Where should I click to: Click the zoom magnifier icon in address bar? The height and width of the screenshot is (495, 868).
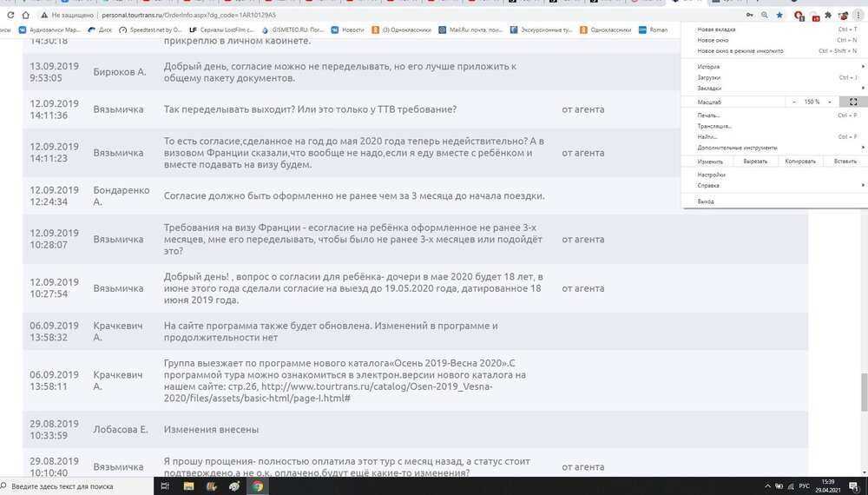pyautogui.click(x=764, y=16)
